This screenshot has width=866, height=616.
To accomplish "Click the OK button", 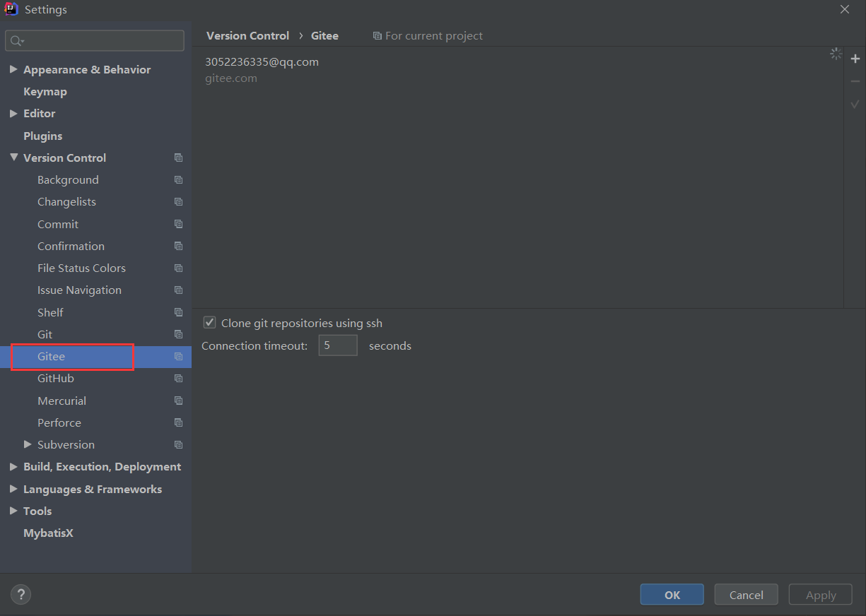I will point(672,595).
